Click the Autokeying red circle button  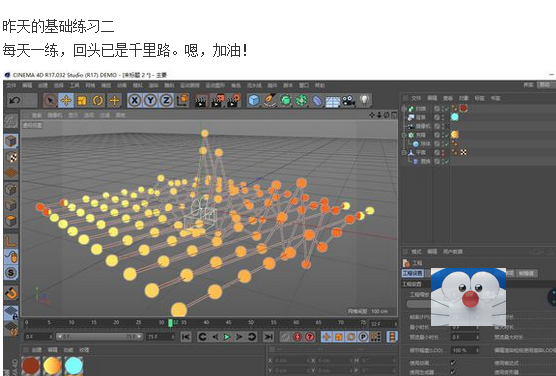(x=297, y=337)
